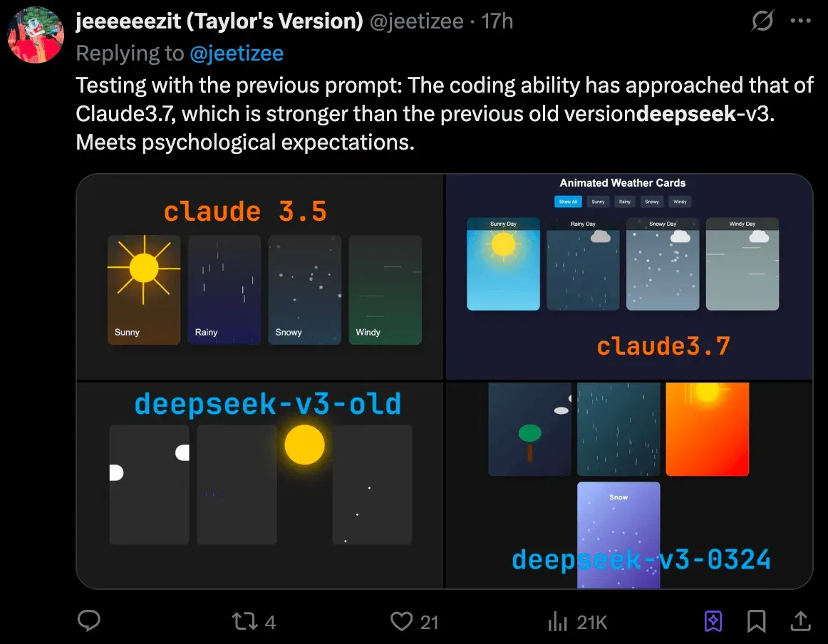The width and height of the screenshot is (828, 644).
Task: Share the tweet using the upload arrow icon
Action: coord(800,622)
